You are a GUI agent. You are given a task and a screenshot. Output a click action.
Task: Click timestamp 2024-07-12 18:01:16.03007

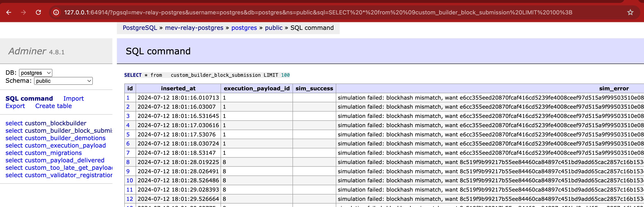click(x=176, y=107)
